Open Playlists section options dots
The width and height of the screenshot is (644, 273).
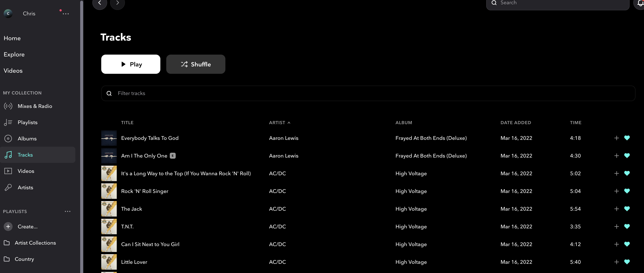[x=67, y=211]
